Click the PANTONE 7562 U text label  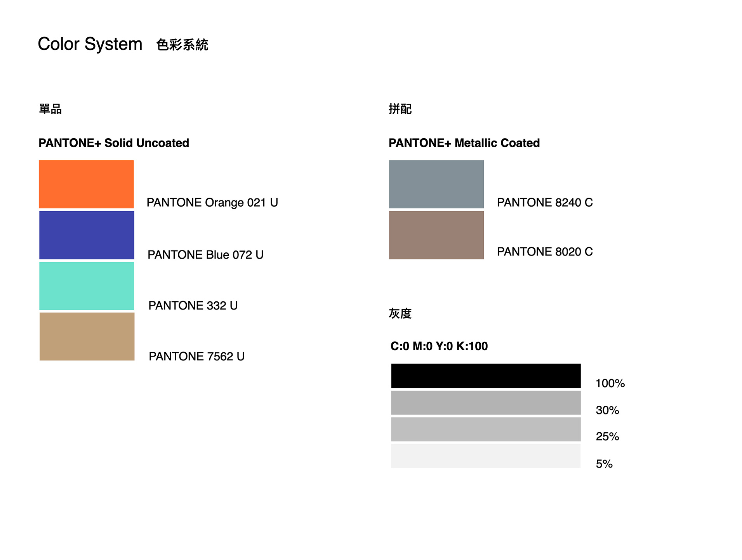tap(196, 356)
